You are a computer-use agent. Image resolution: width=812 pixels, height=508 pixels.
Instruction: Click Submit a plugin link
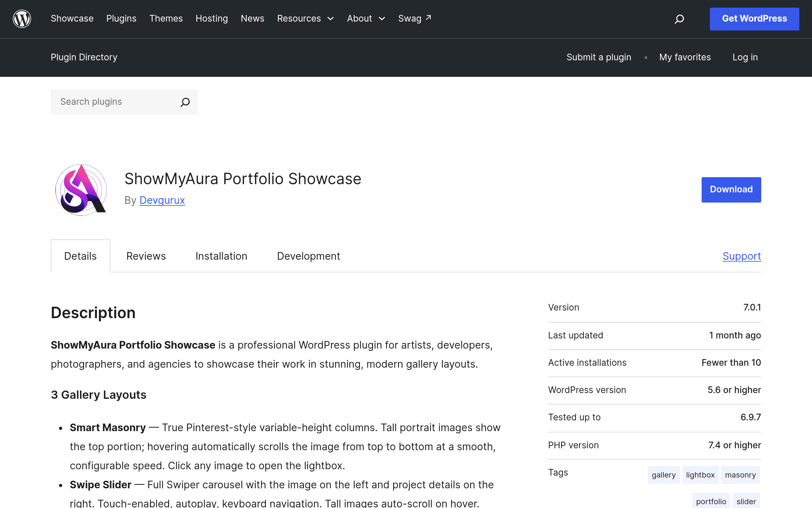coord(599,57)
